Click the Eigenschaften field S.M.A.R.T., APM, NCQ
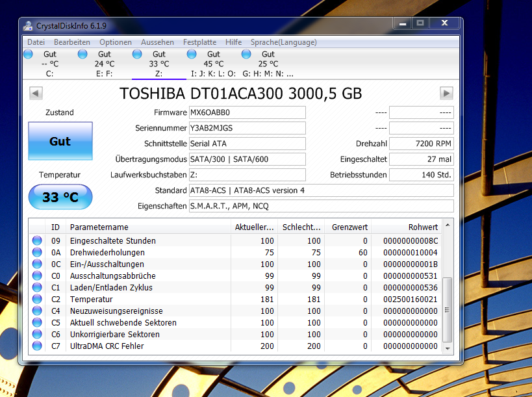This screenshot has height=397, width=532. [321, 207]
